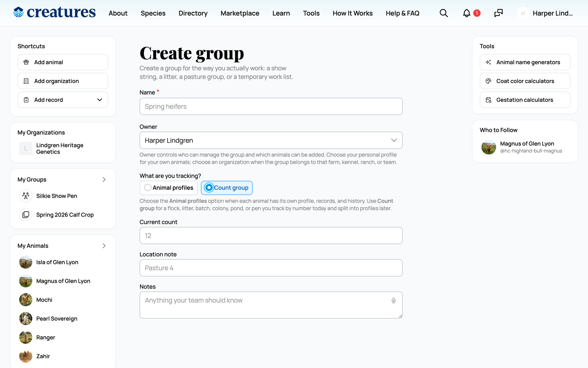Go to Marketplace in navigation

(x=240, y=13)
